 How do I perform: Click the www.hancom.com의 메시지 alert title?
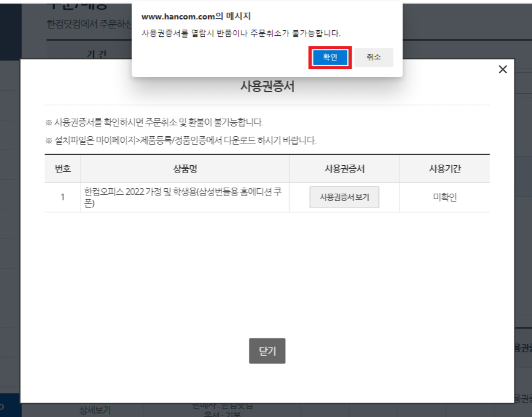coord(195,16)
